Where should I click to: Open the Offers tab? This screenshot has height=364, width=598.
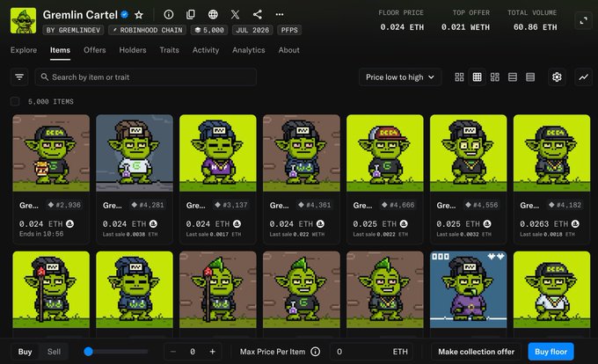(x=95, y=50)
